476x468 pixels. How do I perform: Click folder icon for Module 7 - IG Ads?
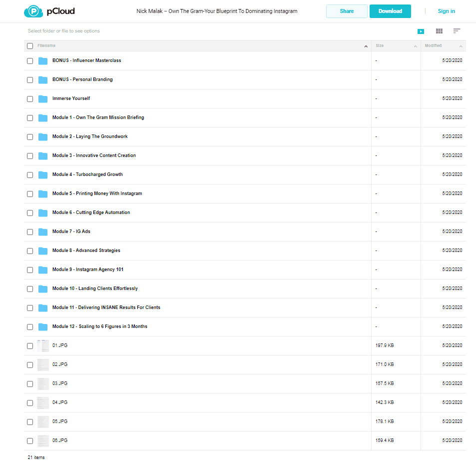(x=43, y=231)
